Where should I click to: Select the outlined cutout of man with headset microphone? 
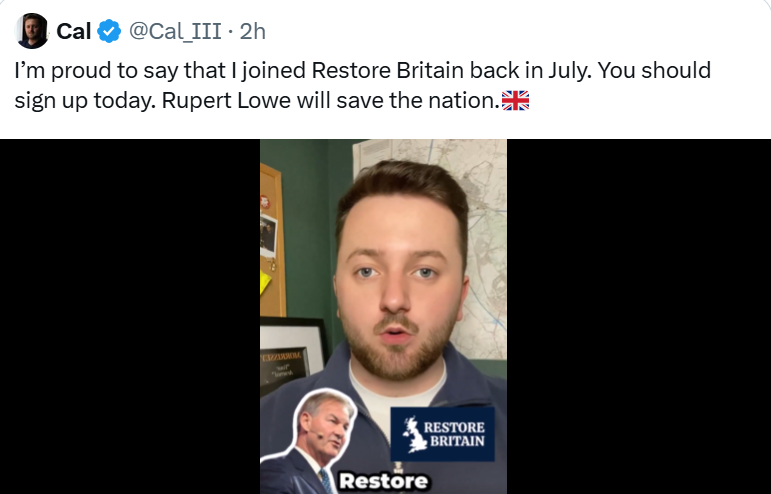point(310,441)
